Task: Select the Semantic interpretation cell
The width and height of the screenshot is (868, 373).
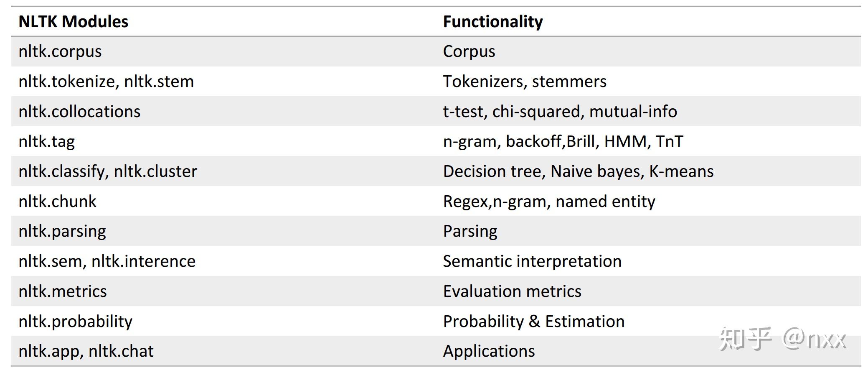Action: [532, 261]
